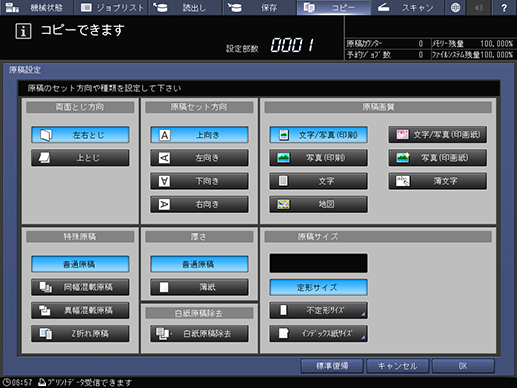This screenshot has width=517, height=388.
Task: Open the 機械状態 machine status tab
Action: [x=37, y=7]
